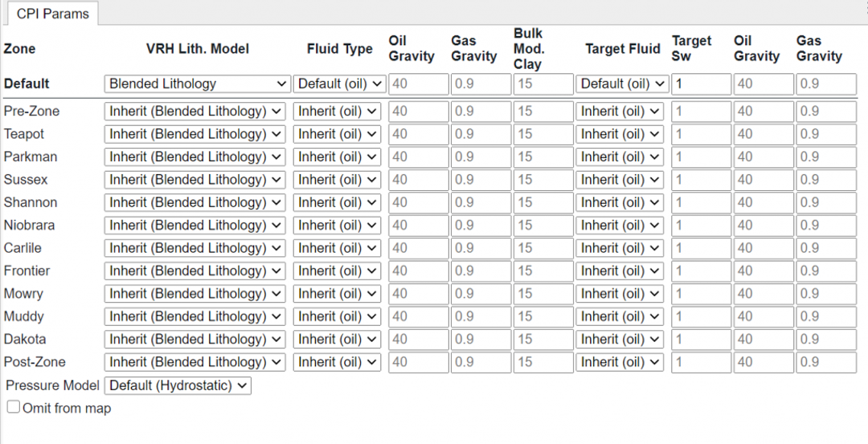Click Sussex zone Bulk Mod. Clay field
The image size is (868, 444).
coord(543,180)
